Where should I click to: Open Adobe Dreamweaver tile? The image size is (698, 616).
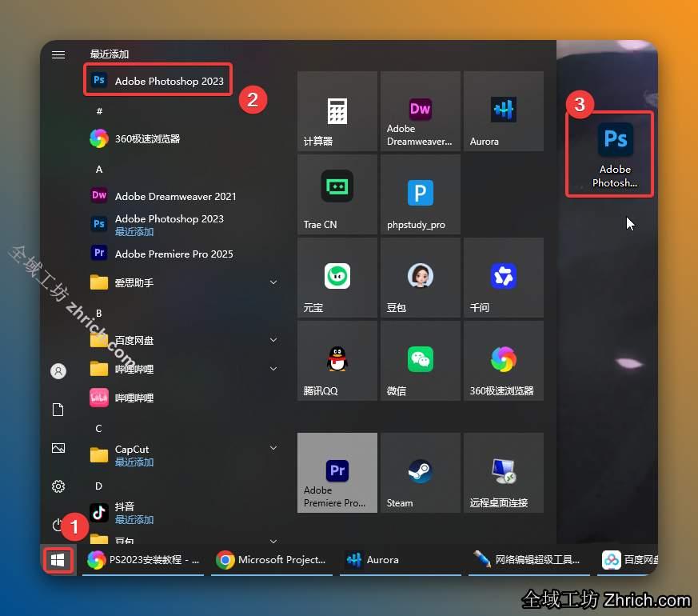(x=421, y=111)
